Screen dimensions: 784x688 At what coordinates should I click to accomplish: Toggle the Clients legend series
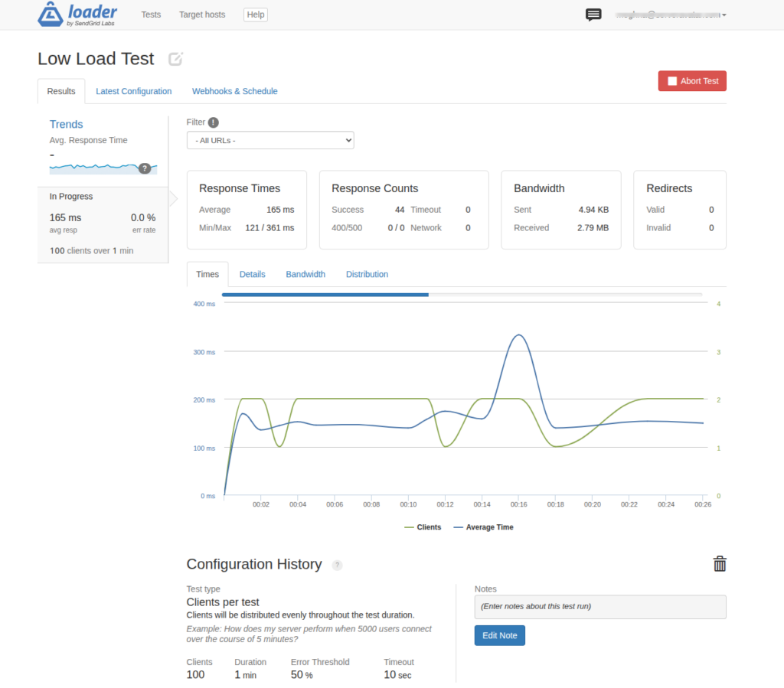tap(423, 527)
